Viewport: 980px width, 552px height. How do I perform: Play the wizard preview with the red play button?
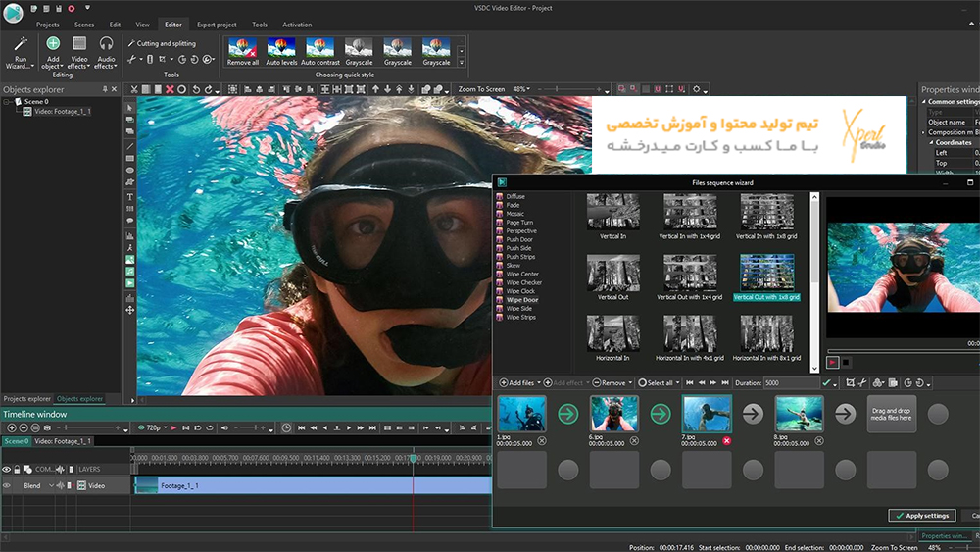click(832, 362)
